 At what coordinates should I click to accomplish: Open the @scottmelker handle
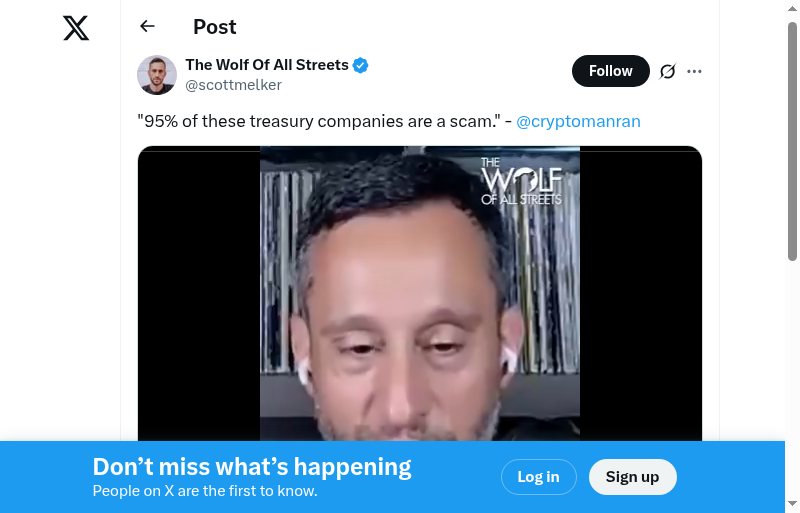point(233,85)
